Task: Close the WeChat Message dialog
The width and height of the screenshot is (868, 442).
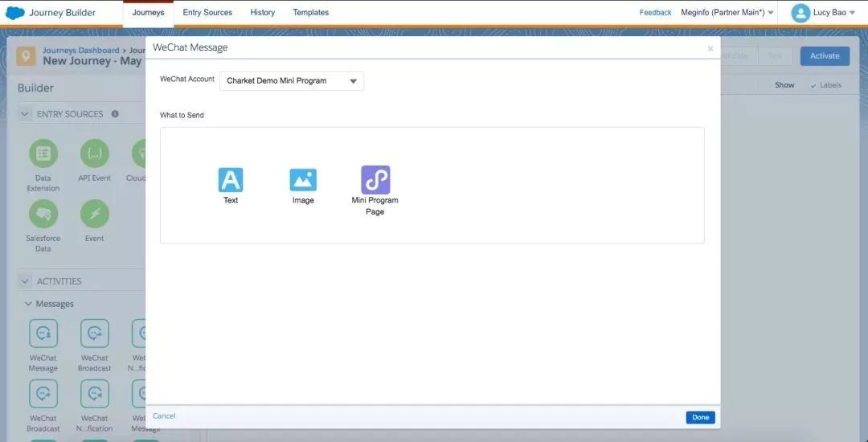Action: [x=710, y=49]
